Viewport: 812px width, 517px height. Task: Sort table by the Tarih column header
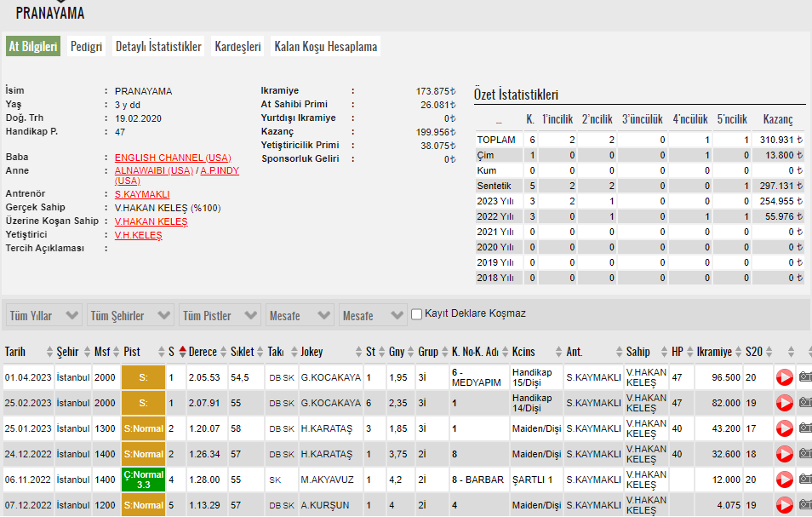[x=15, y=352]
